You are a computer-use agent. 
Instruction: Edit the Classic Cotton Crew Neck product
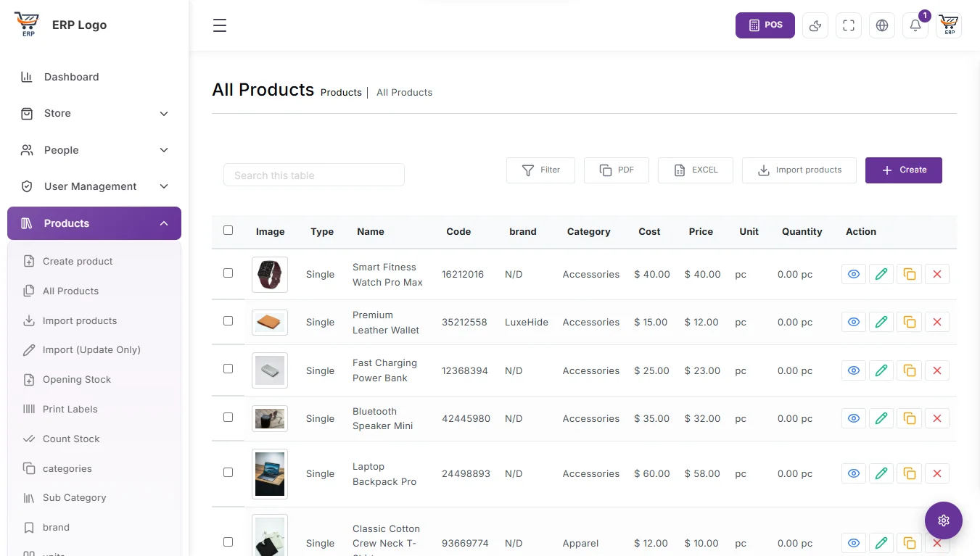tap(881, 543)
